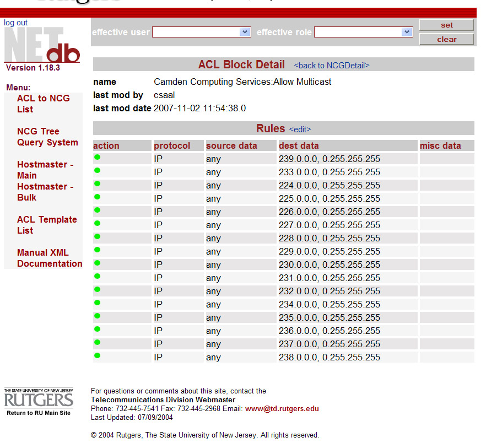
Task: Click green action dot for 235.0.0.0 rule
Action: click(x=97, y=316)
